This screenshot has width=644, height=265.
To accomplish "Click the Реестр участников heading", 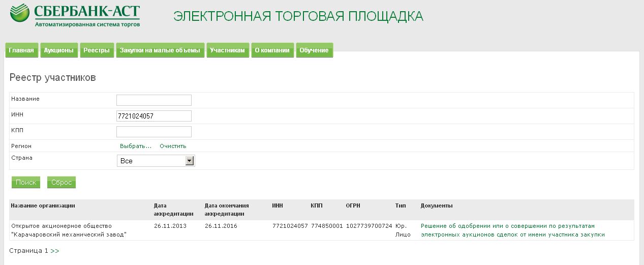I will tap(53, 78).
